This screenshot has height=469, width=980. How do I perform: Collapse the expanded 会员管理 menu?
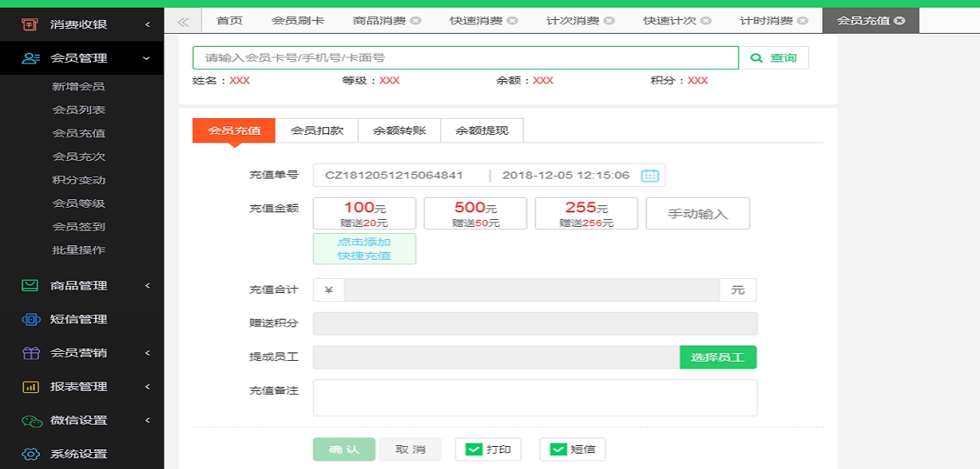tap(145, 57)
